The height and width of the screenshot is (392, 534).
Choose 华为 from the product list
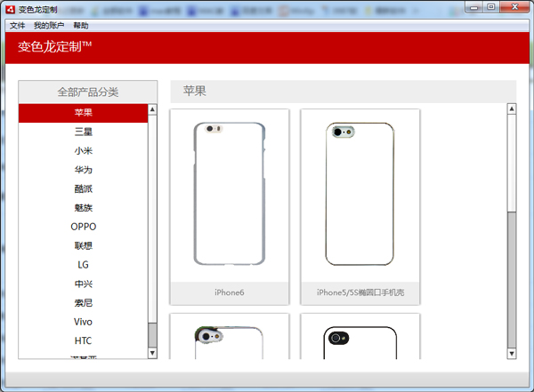tap(83, 170)
